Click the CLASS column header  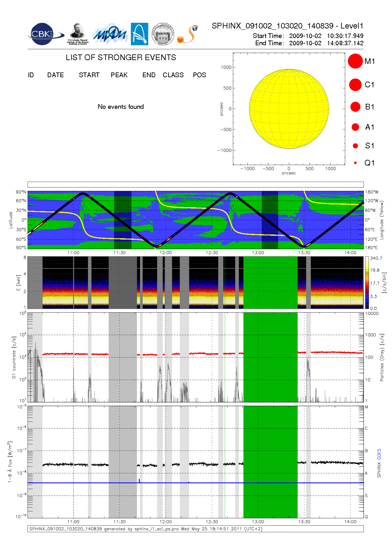click(x=173, y=75)
